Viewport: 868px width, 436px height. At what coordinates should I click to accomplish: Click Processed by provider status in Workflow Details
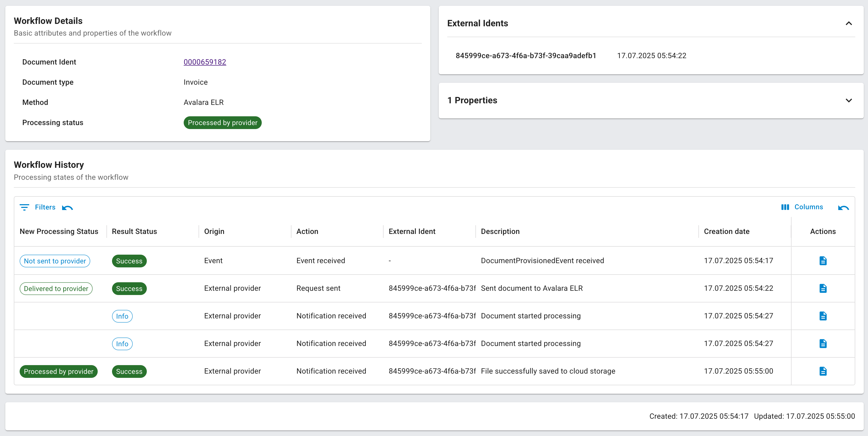tap(223, 123)
